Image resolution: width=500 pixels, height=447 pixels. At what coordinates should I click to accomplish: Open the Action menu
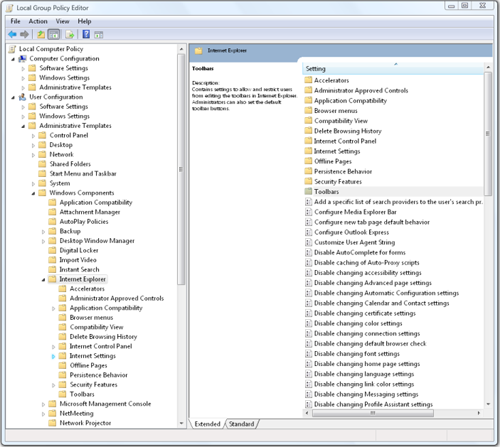click(x=38, y=21)
